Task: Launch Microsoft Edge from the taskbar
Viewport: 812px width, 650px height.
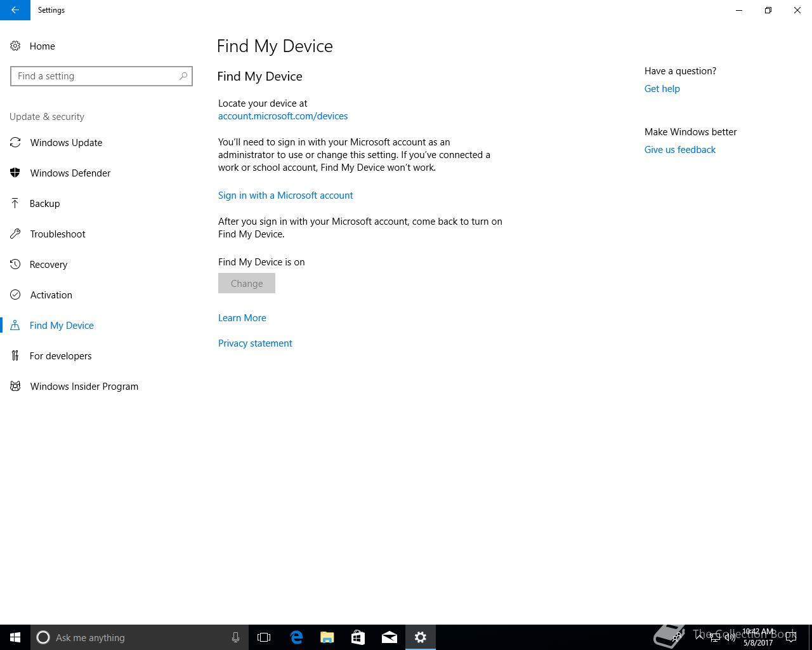Action: tap(296, 637)
